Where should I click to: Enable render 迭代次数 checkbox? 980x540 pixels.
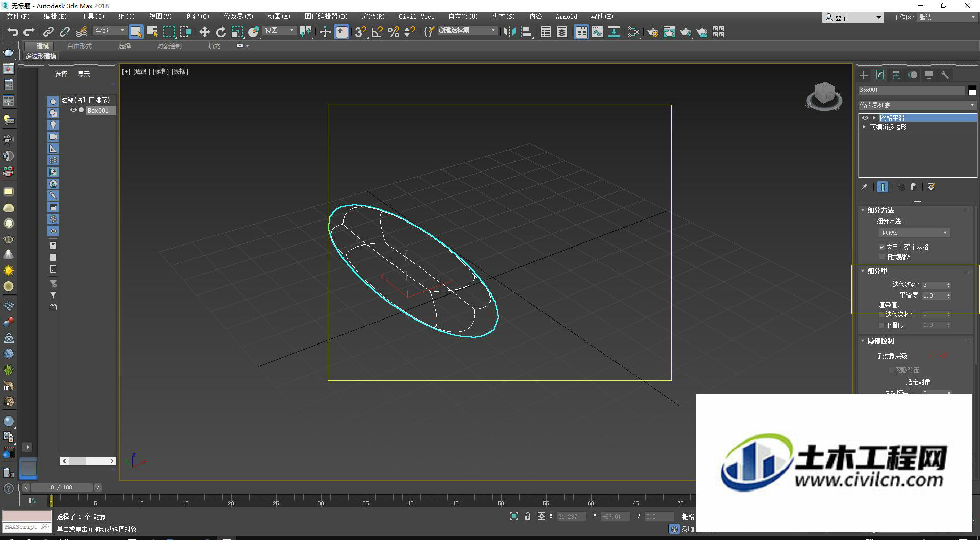point(881,315)
